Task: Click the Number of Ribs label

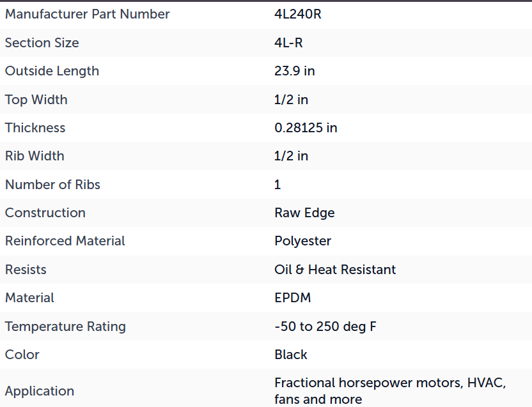Action: point(52,185)
